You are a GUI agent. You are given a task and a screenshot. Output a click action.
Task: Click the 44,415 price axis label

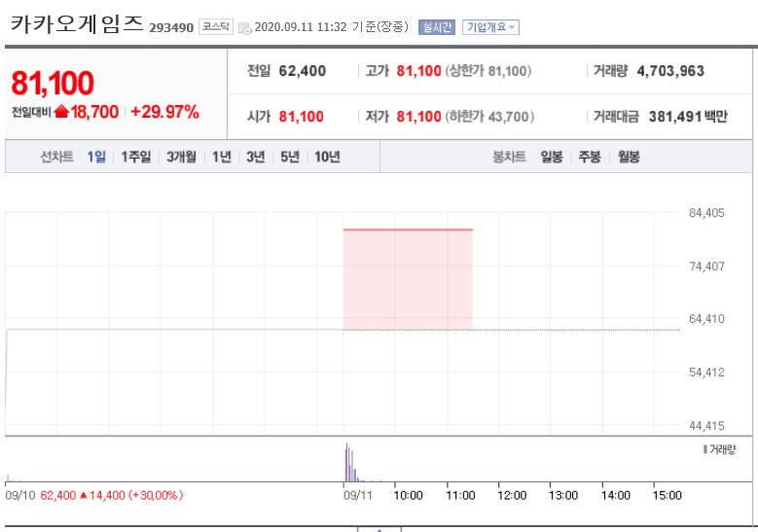click(706, 426)
